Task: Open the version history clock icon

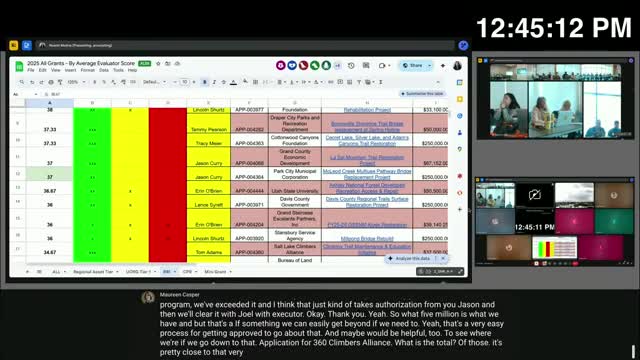Action: [x=351, y=65]
